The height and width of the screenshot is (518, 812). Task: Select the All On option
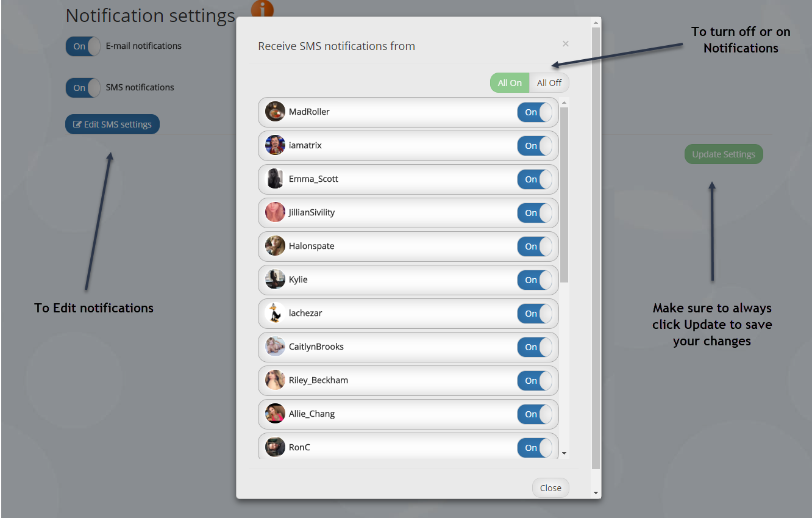pyautogui.click(x=510, y=83)
